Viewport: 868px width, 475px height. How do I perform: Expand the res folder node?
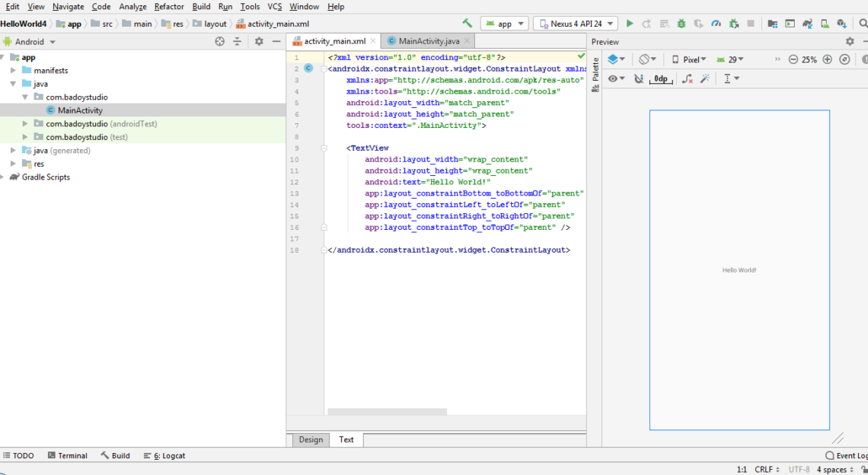coord(14,164)
